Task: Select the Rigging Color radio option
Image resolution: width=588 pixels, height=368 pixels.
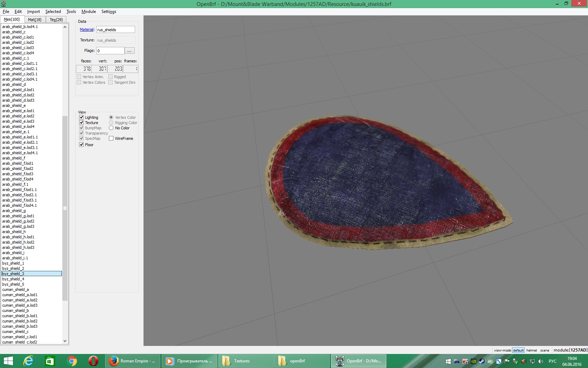Action: (111, 123)
